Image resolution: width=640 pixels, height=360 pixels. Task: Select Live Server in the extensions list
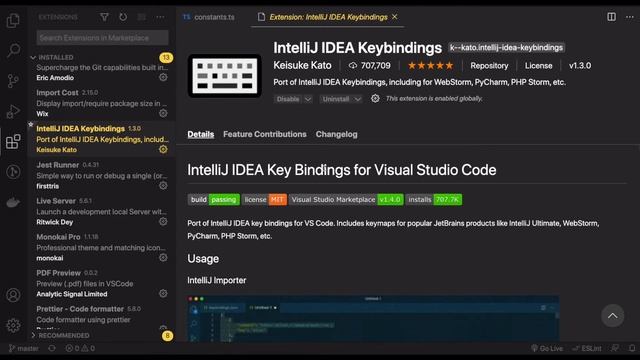click(x=102, y=211)
